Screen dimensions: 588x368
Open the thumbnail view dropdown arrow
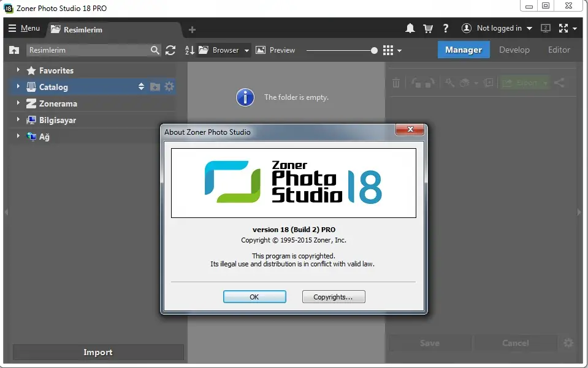(x=399, y=51)
